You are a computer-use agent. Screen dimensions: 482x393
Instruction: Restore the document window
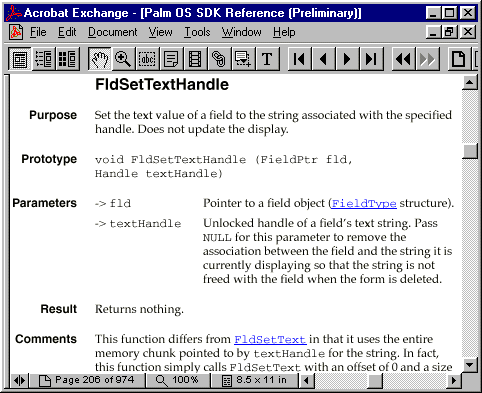tap(450, 32)
